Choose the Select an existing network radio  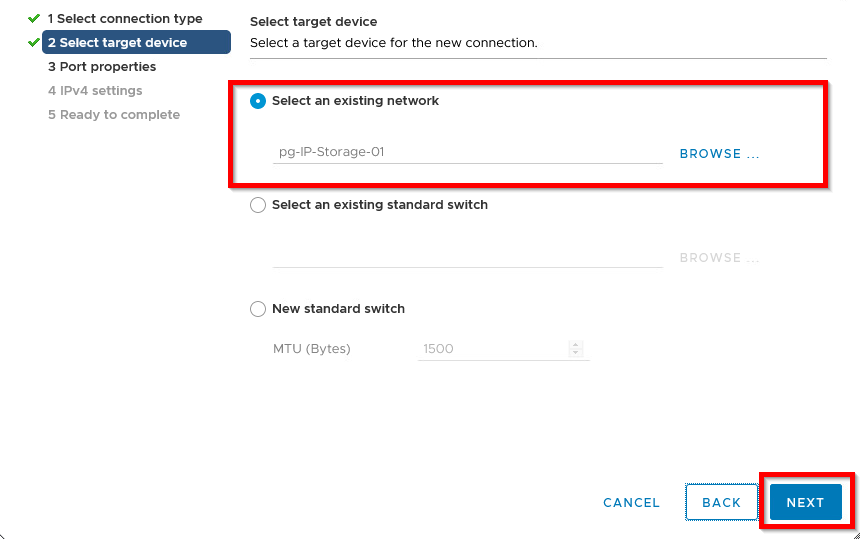click(x=258, y=101)
